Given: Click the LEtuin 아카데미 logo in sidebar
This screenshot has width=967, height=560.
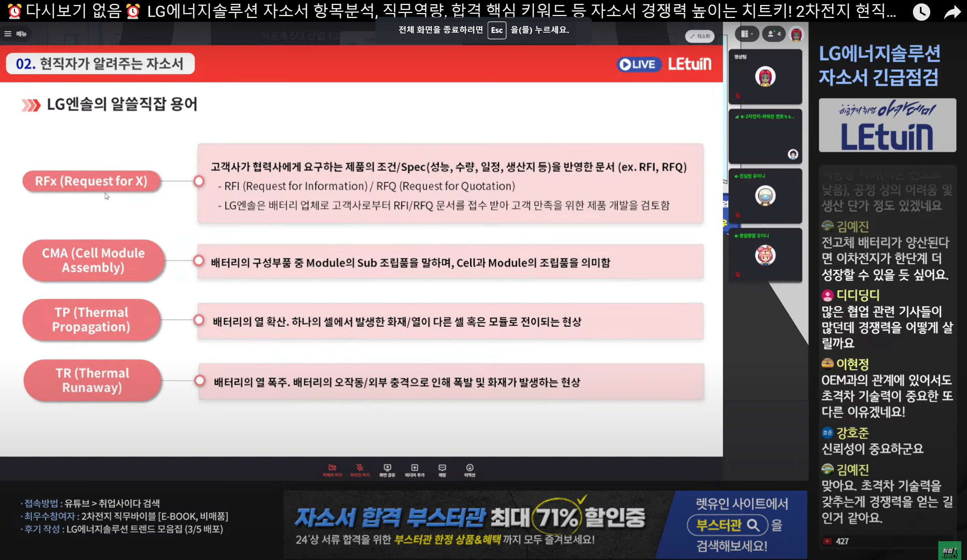Looking at the screenshot, I should pos(887,125).
